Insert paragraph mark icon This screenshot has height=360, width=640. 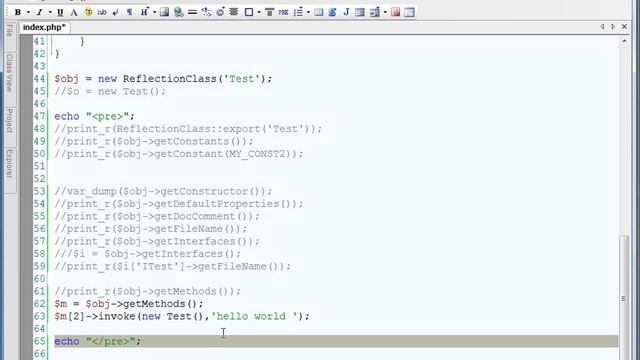(x=129, y=12)
